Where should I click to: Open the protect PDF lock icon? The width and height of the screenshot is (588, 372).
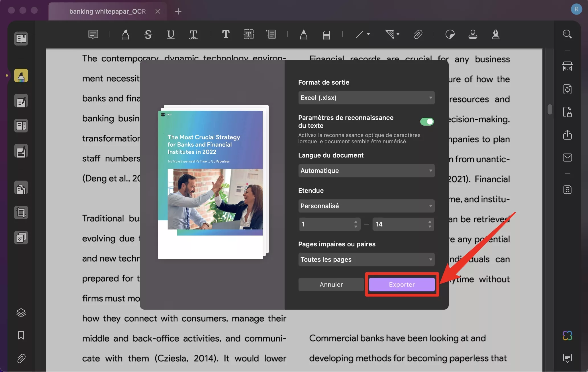[x=567, y=112]
